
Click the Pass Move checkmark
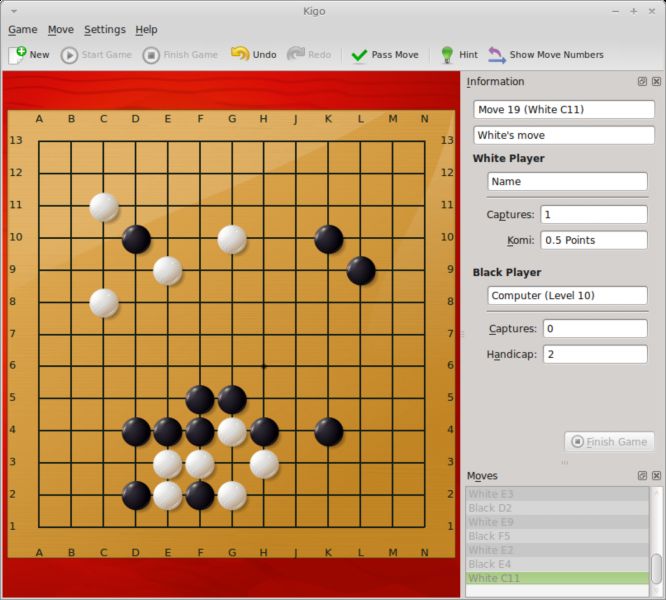pos(359,55)
